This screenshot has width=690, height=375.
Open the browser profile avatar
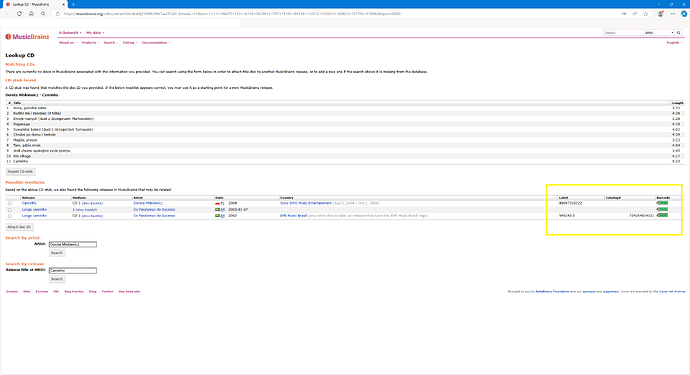pyautogui.click(x=661, y=14)
